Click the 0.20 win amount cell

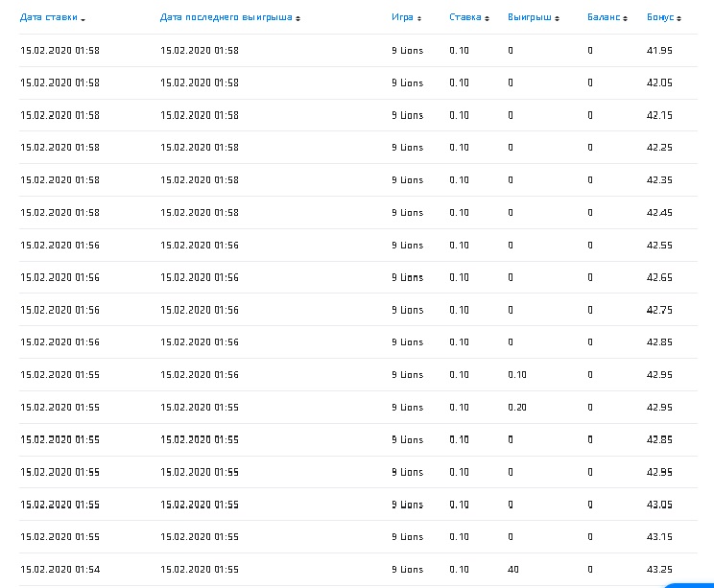click(x=517, y=408)
